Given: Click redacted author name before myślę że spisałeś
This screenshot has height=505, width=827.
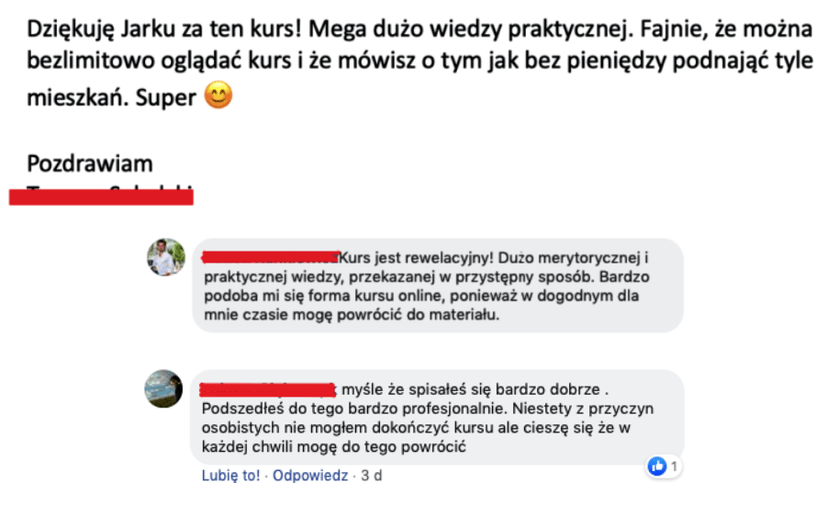Looking at the screenshot, I should 267,390.
